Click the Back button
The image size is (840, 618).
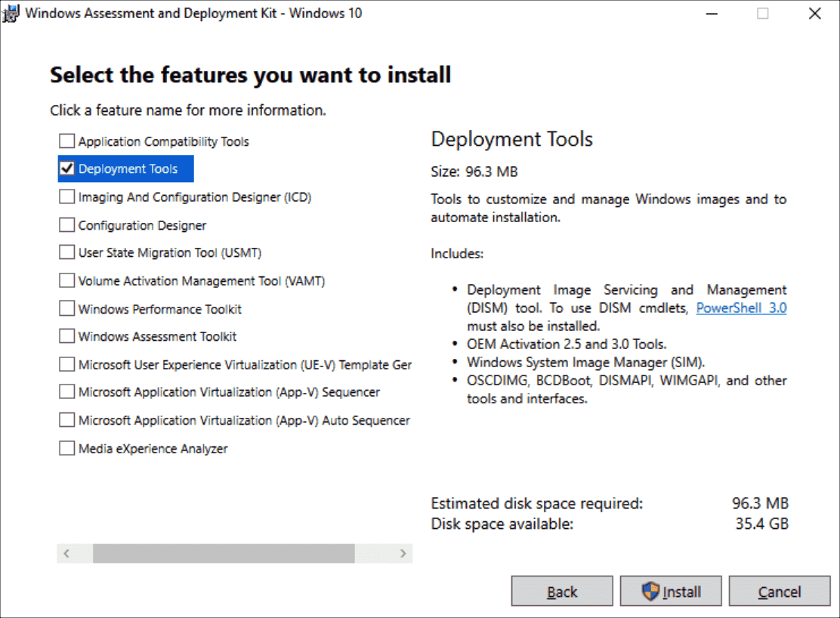tap(562, 592)
